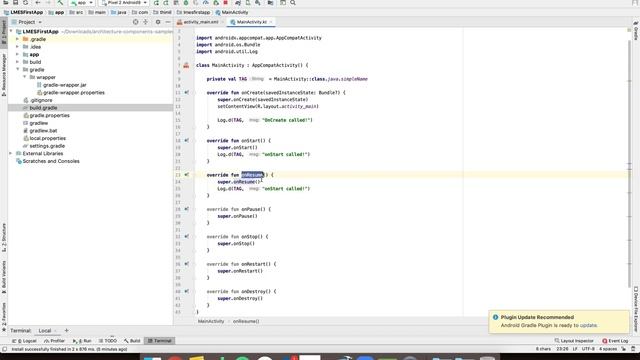The height and width of the screenshot is (360, 640).
Task: Hide the Project panel with minus icon
Action: [168, 22]
